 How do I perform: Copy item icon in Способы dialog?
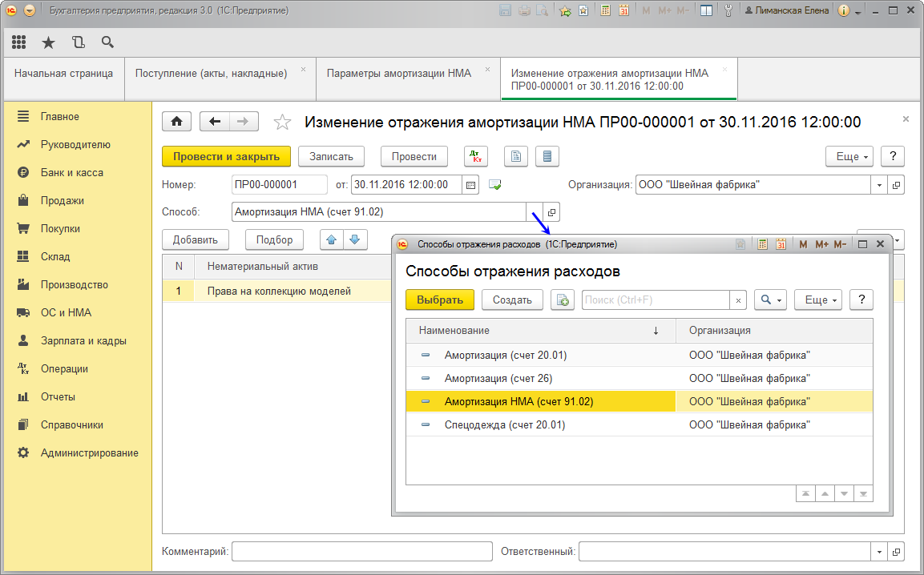click(563, 300)
